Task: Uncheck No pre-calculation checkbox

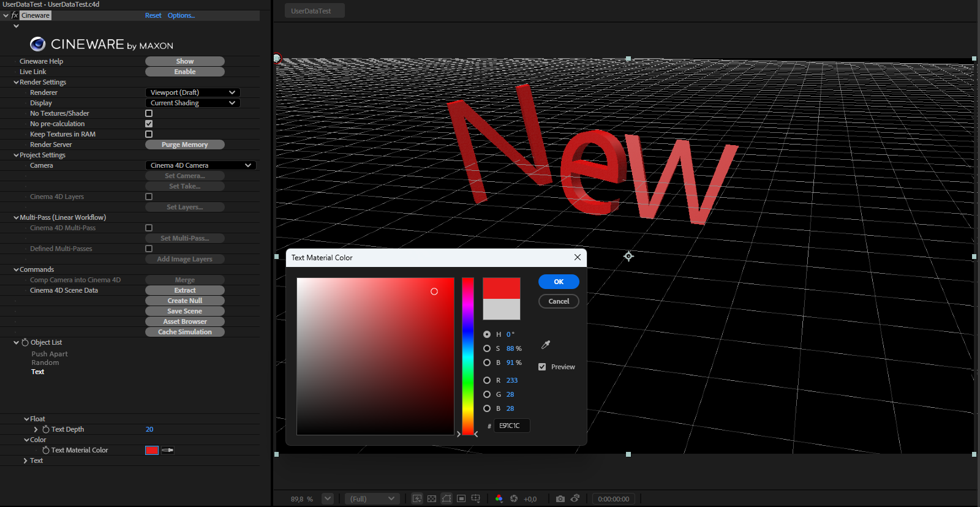Action: click(149, 124)
